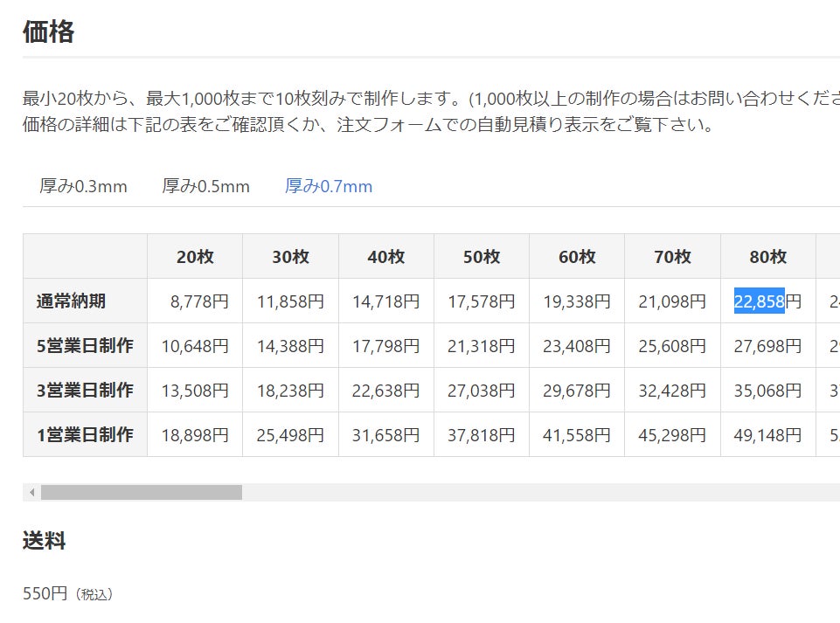Click the 1営業日制作 row header

(x=85, y=435)
